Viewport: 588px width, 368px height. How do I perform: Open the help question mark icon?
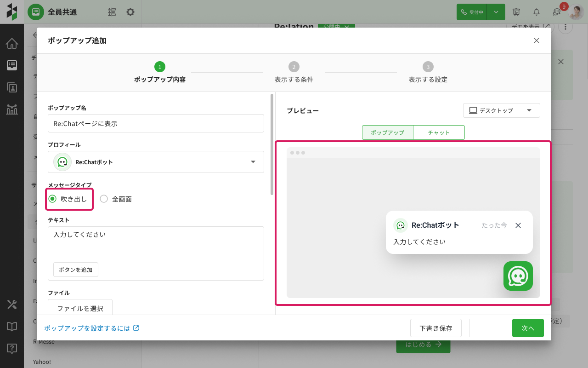click(x=12, y=348)
